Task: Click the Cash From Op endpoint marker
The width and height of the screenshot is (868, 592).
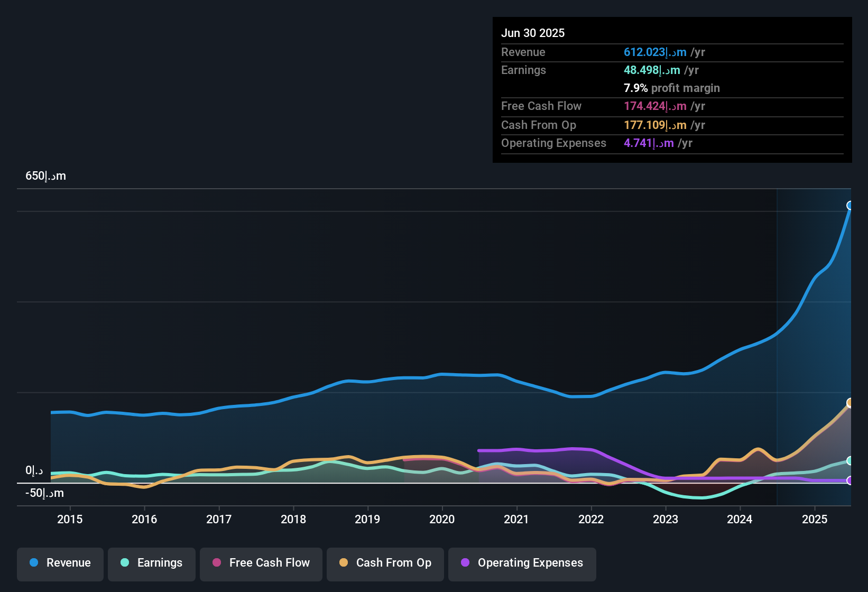Action: tap(850, 402)
